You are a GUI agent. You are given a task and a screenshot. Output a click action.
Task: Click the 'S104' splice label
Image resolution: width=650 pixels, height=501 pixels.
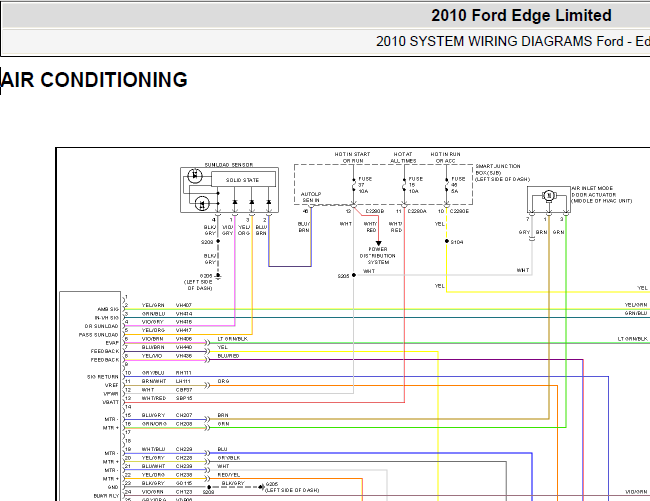click(x=457, y=242)
